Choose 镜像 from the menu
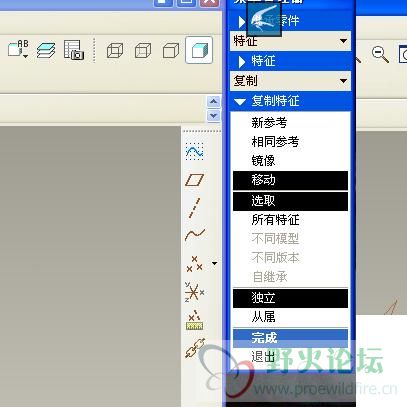This screenshot has width=407, height=407. (290, 161)
